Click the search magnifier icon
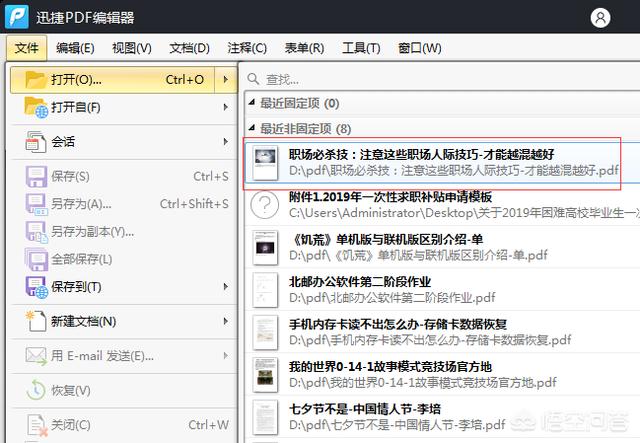Viewport: 640px width, 443px height. click(x=253, y=79)
